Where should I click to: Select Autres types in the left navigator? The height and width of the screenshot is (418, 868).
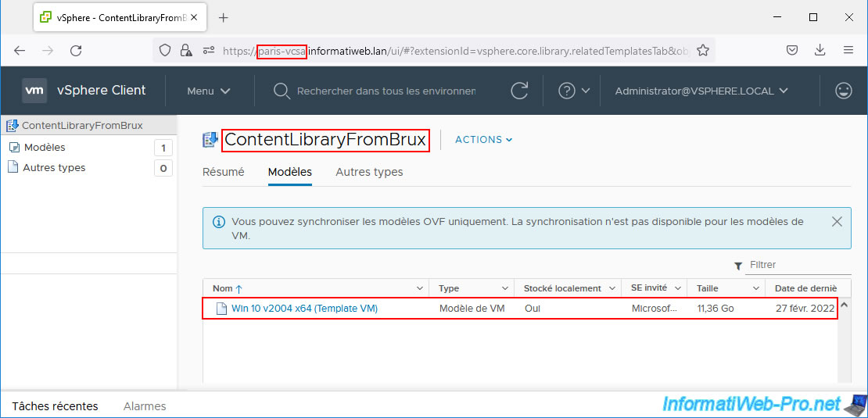pyautogui.click(x=54, y=167)
